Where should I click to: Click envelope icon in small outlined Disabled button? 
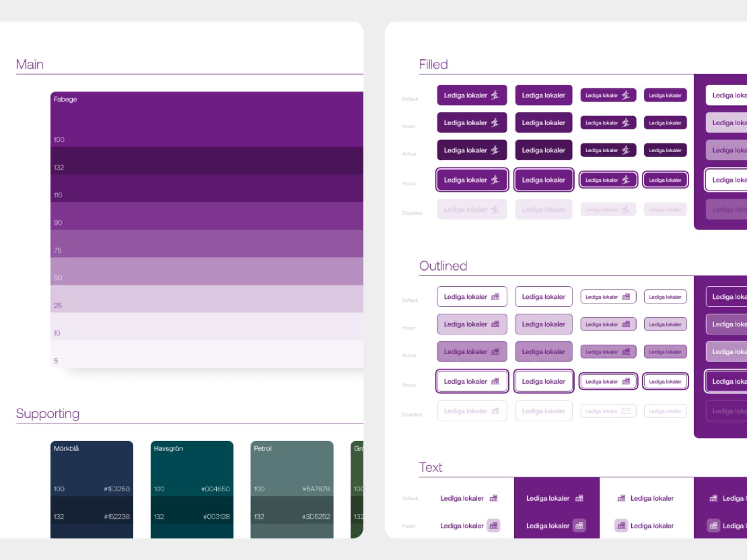(626, 411)
